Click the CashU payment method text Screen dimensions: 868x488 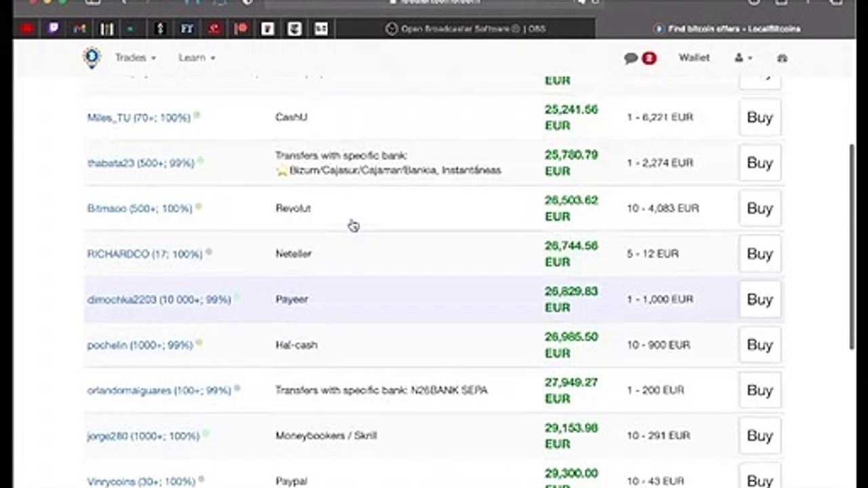[x=291, y=117]
